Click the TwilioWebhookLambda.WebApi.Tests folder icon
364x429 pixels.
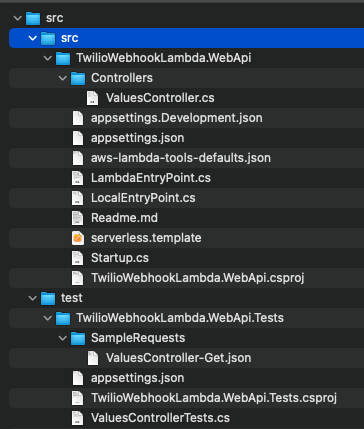(63, 318)
